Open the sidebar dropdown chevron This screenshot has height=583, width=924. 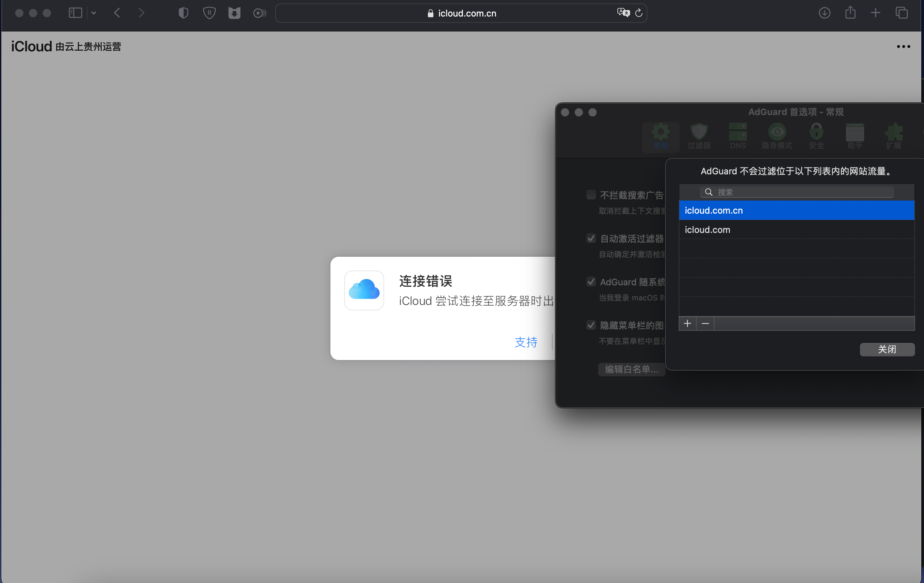[94, 13]
